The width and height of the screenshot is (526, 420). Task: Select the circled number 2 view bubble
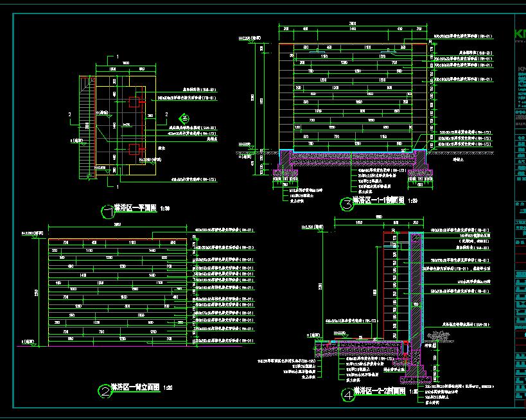click(x=105, y=391)
